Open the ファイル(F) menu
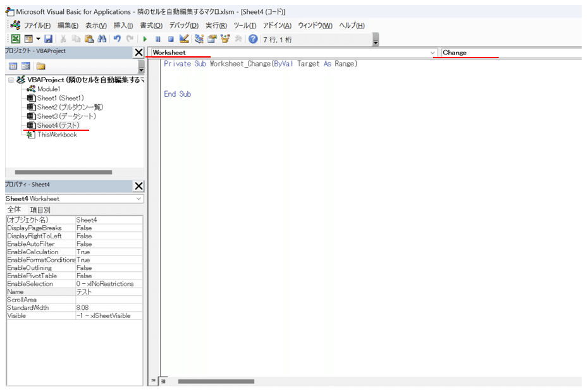This screenshot has width=588, height=392. click(37, 25)
